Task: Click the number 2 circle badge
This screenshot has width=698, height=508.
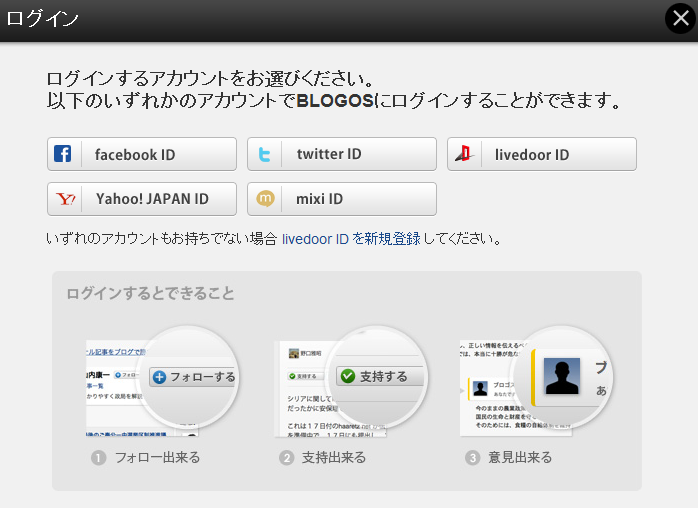Action: [x=287, y=458]
